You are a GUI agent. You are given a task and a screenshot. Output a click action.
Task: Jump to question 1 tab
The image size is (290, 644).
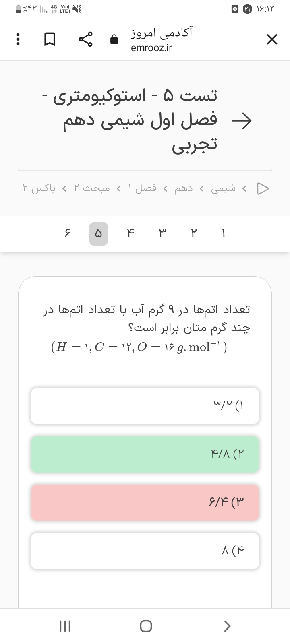point(224,233)
